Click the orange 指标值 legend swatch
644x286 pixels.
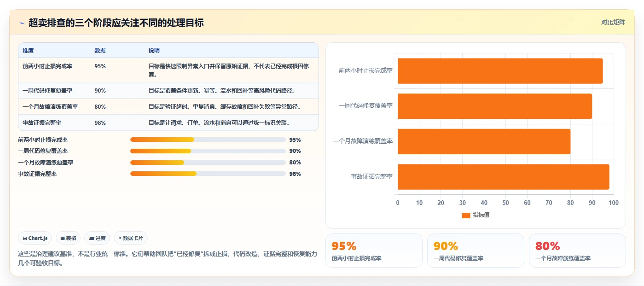point(466,215)
